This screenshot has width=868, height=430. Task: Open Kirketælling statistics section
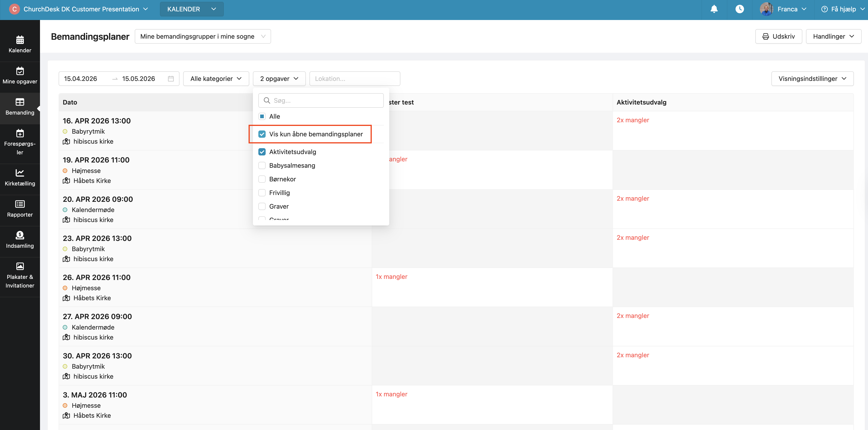click(x=20, y=177)
